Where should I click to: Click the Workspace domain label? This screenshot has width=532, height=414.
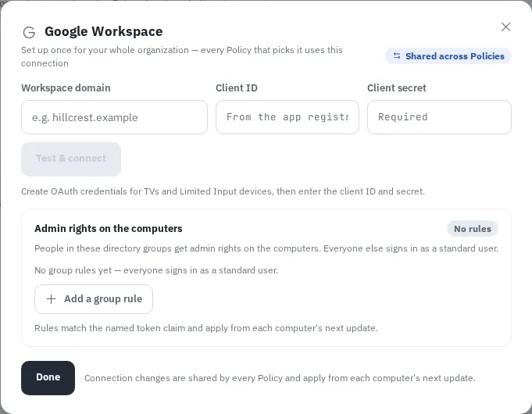[x=66, y=88]
